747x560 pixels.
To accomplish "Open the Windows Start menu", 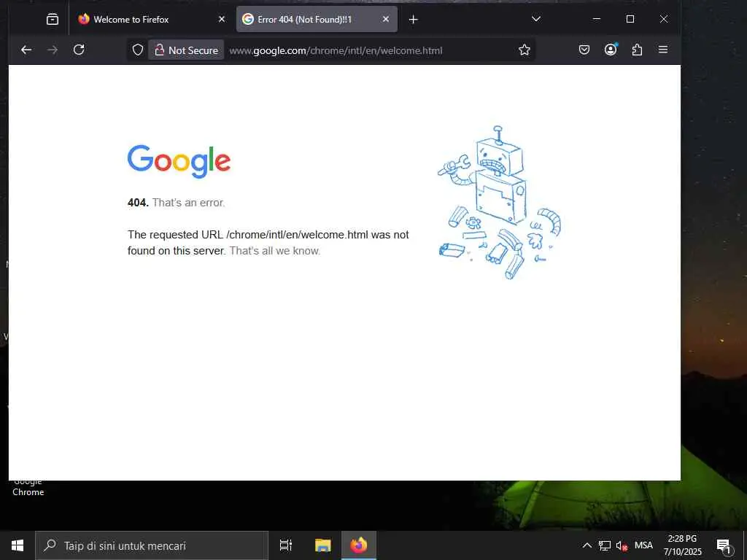I will click(18, 545).
